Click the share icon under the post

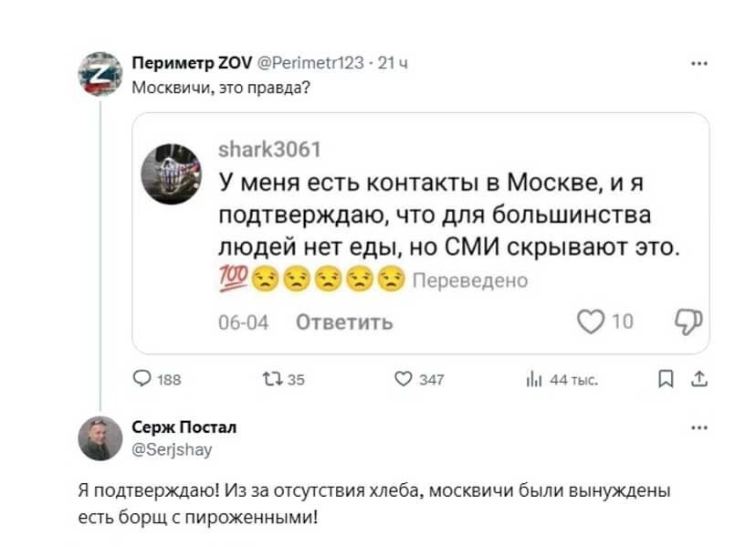click(700, 380)
